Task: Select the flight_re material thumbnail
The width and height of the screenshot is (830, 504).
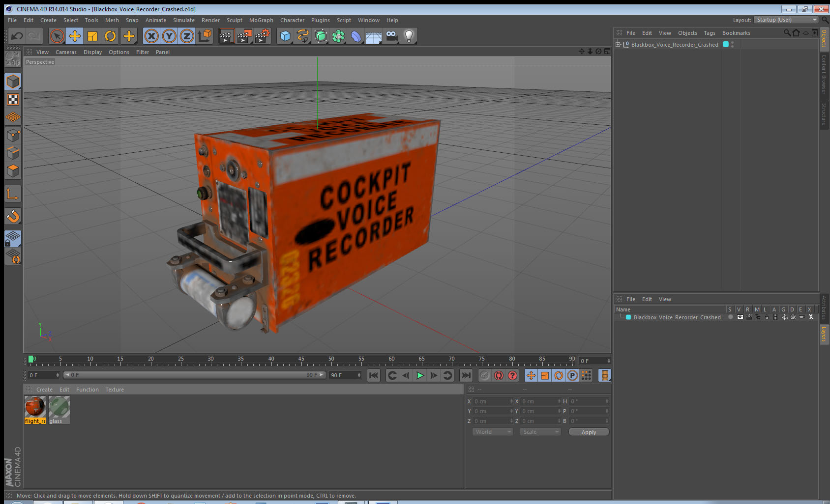Action: click(x=35, y=410)
